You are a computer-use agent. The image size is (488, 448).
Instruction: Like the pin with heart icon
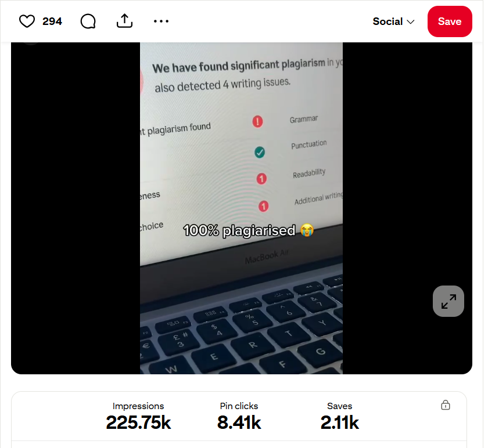(x=27, y=21)
